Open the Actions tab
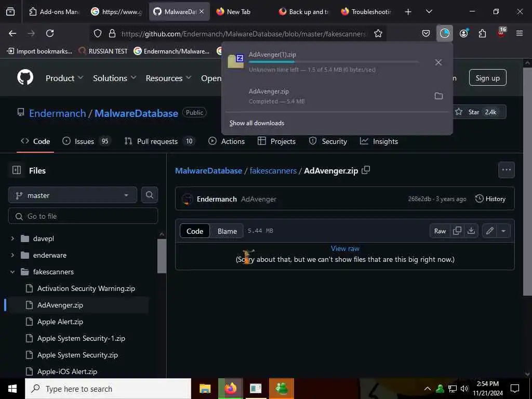The width and height of the screenshot is (532, 399). click(x=227, y=141)
